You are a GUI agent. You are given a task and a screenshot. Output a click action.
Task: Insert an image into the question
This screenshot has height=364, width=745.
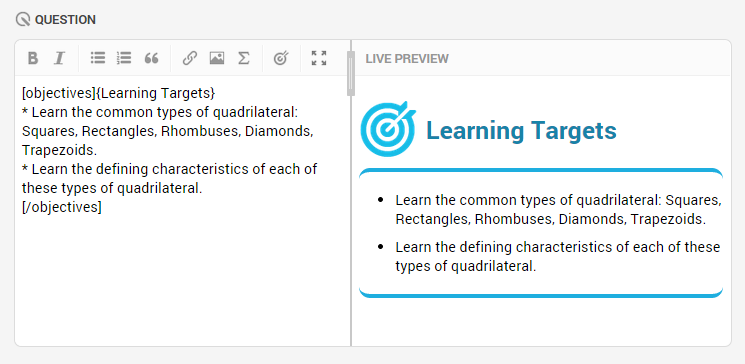pos(217,58)
